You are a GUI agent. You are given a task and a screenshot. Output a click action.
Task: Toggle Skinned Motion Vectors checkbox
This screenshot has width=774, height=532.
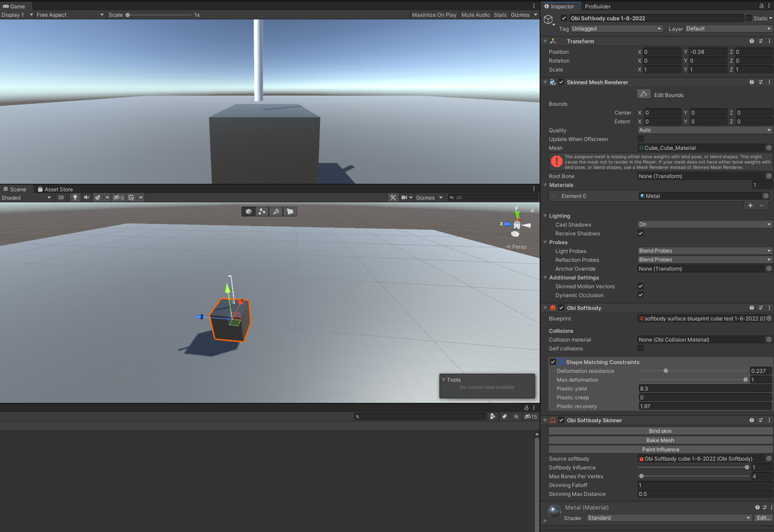[x=641, y=286]
